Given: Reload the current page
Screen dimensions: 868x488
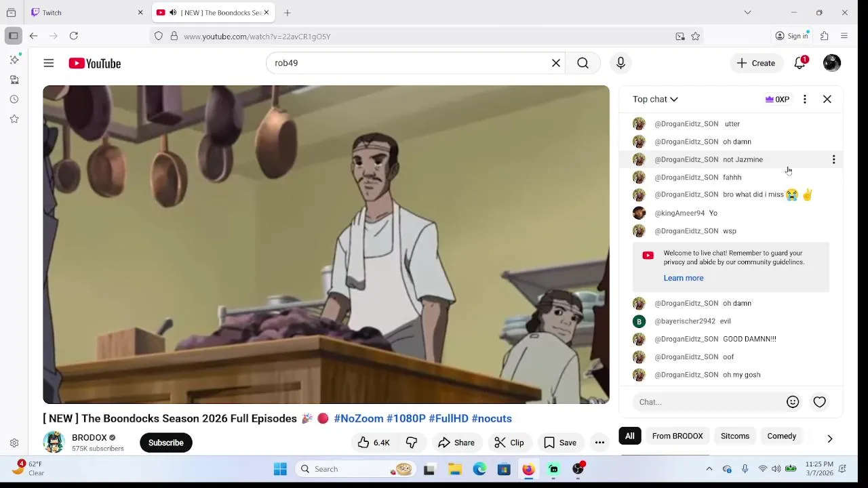Looking at the screenshot, I should pos(73,36).
